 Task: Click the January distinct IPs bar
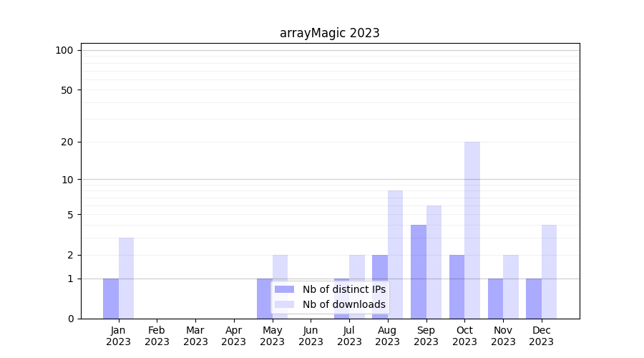point(111,299)
